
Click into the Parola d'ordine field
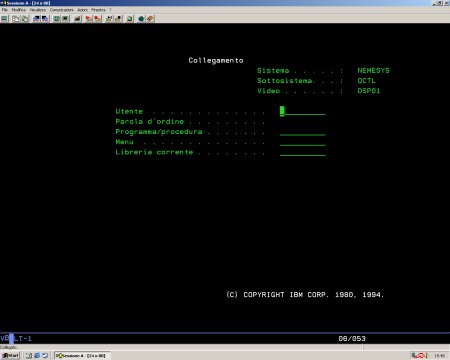point(303,121)
